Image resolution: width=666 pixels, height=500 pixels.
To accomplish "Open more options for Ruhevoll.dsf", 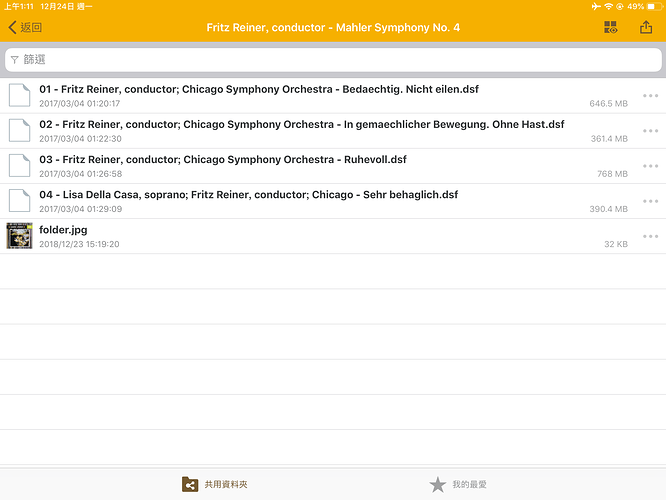I will tap(650, 166).
